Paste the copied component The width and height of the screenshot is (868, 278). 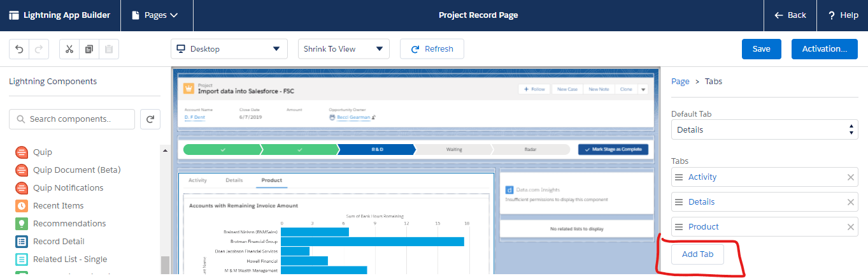108,49
